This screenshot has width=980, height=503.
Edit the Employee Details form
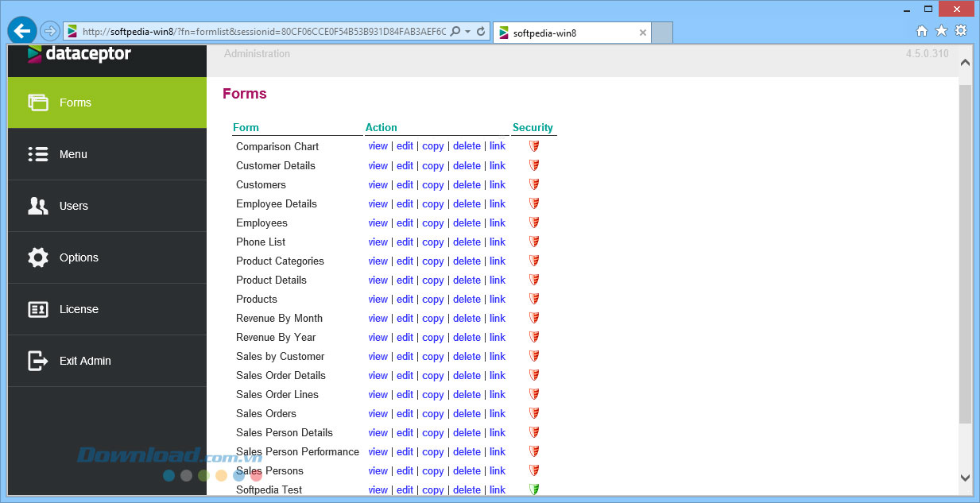[405, 203]
